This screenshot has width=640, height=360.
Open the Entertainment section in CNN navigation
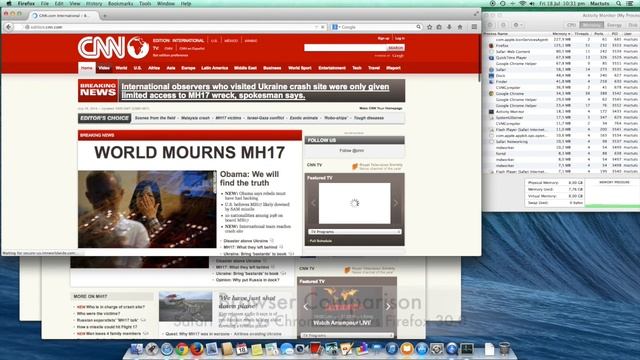click(332, 68)
